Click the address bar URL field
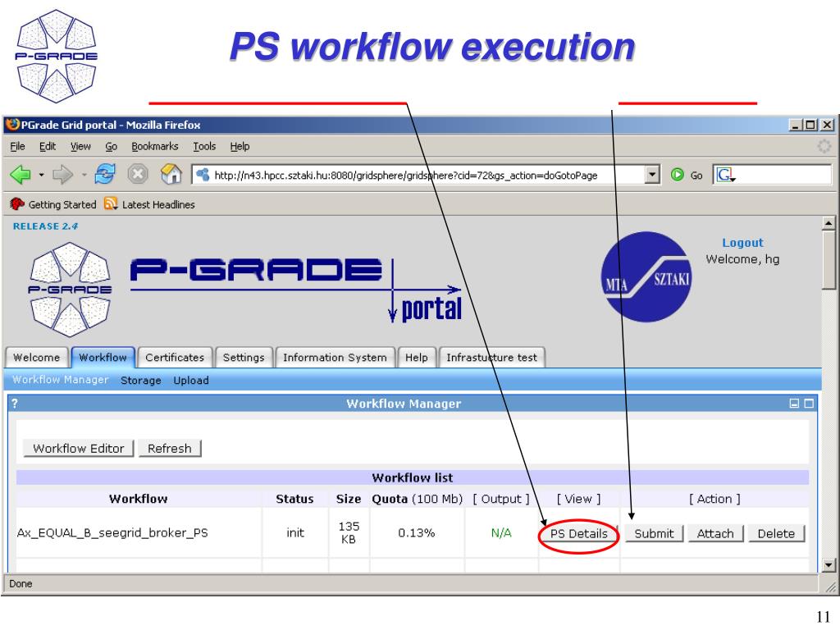The image size is (840, 630). tap(419, 176)
